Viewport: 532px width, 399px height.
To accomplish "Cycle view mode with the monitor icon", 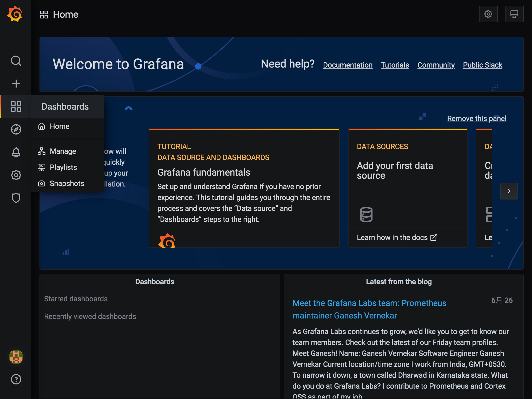I will (514, 14).
